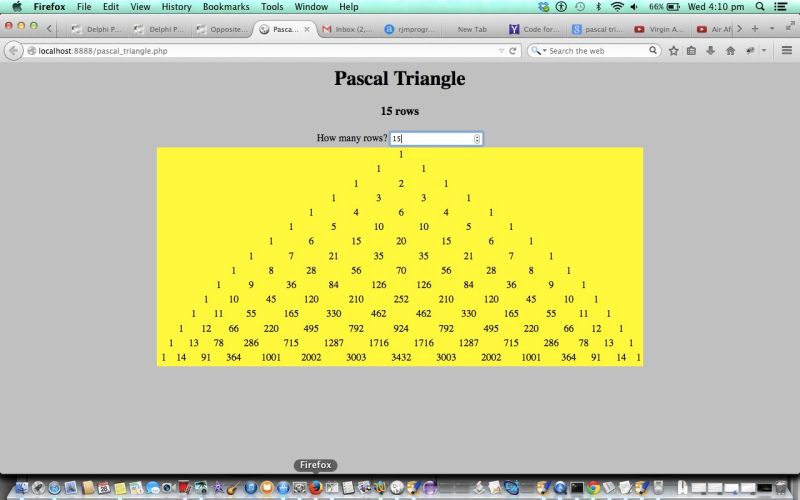Open the Window menu
The image size is (800, 500).
[x=311, y=7]
